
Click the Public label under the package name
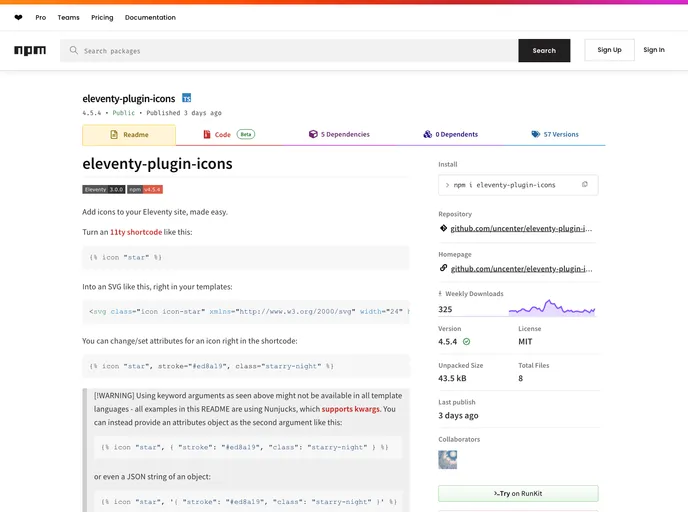(124, 113)
